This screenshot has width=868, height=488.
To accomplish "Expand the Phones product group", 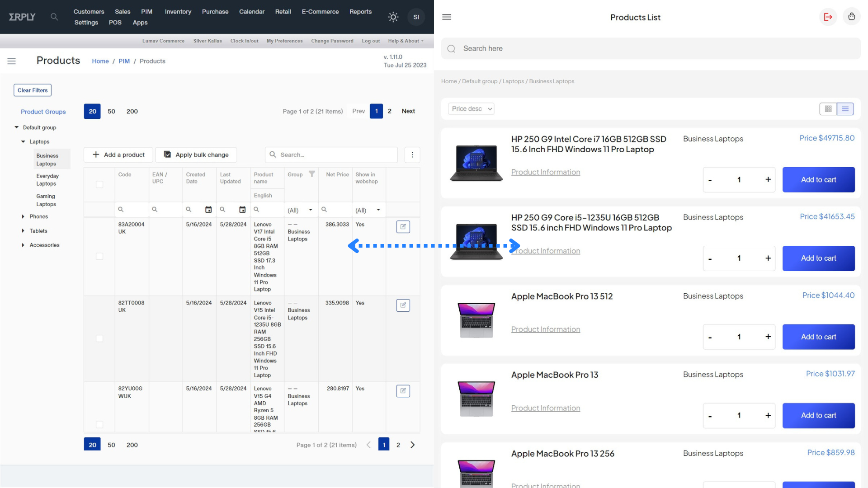I will click(x=23, y=216).
